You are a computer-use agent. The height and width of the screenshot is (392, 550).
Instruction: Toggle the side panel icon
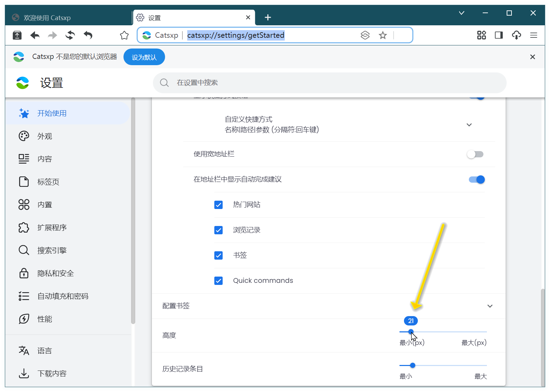coord(499,35)
